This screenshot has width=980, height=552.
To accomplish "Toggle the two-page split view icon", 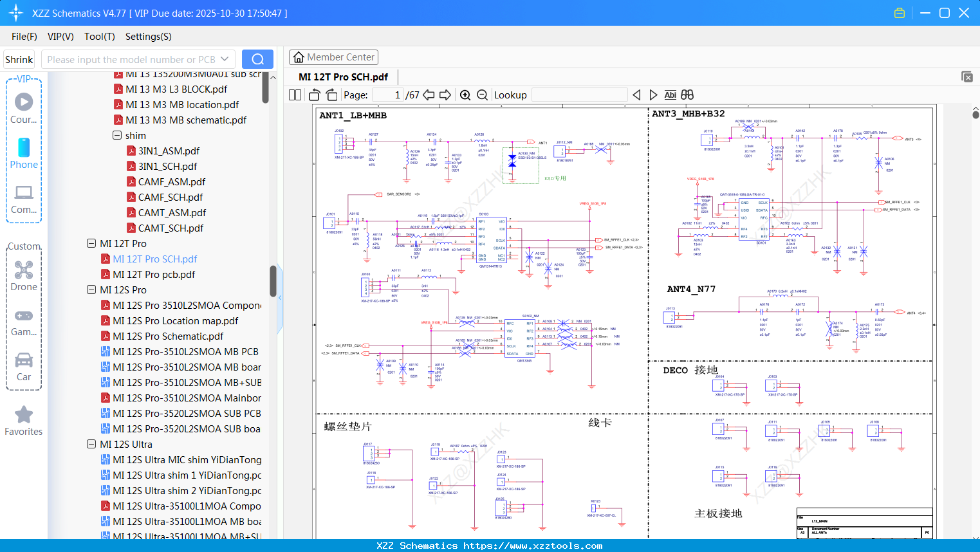I will [295, 95].
